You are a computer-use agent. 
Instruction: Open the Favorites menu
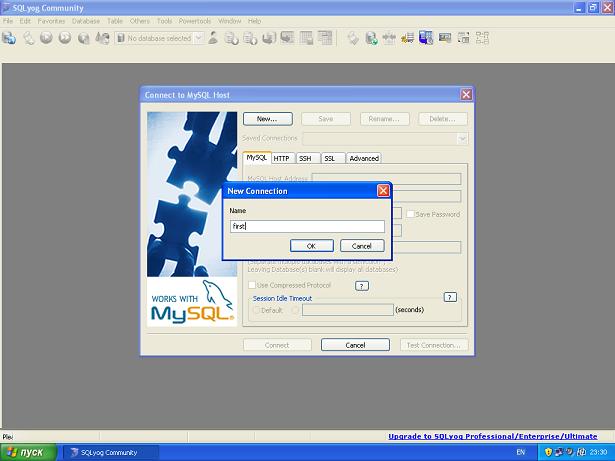click(51, 21)
